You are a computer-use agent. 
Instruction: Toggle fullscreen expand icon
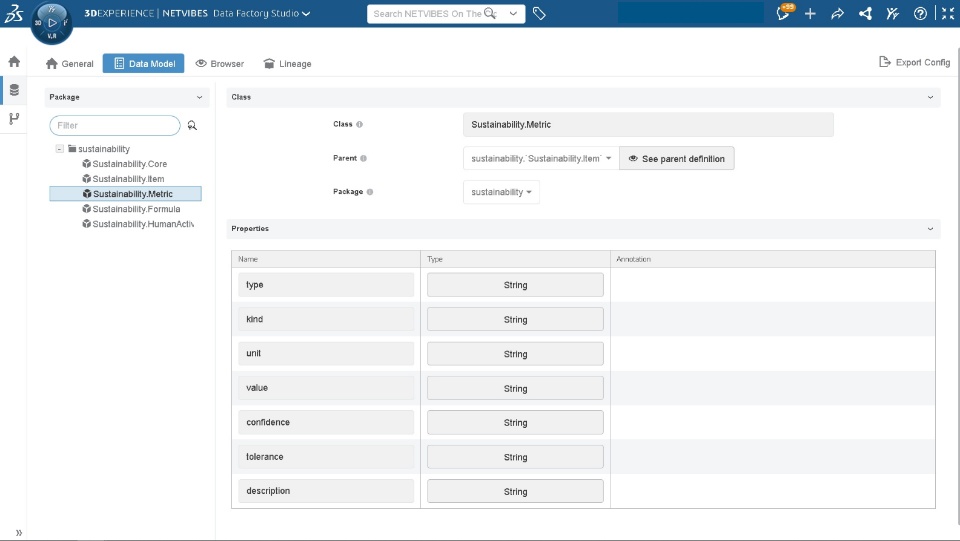tap(948, 13)
